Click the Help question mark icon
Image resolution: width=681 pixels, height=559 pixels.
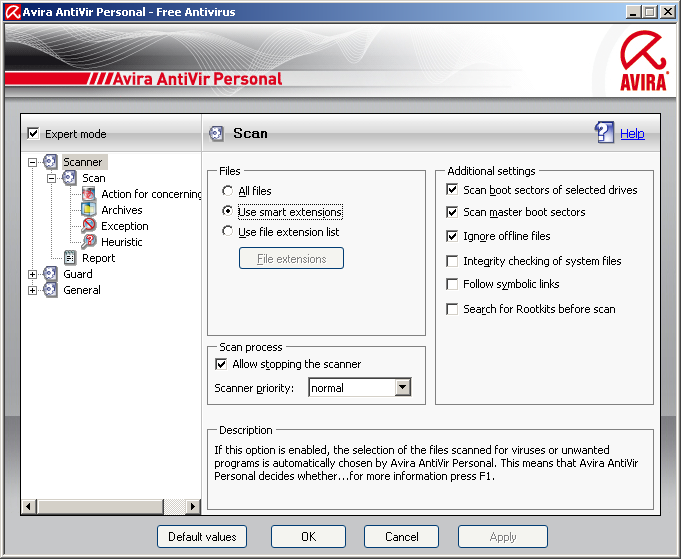pyautogui.click(x=604, y=132)
